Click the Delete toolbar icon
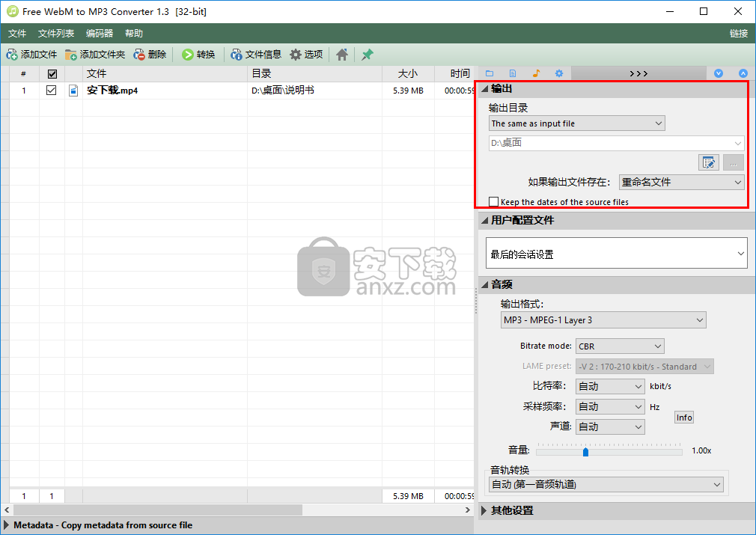 (139, 55)
